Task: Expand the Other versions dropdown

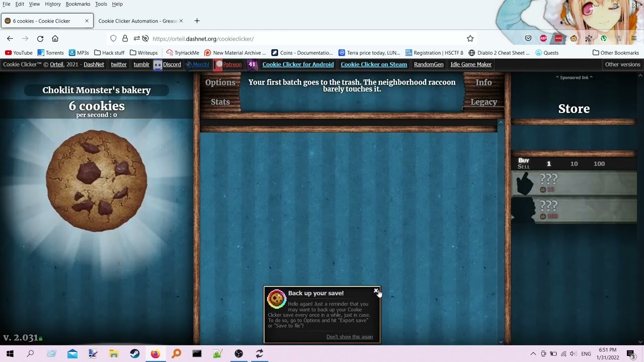Action: [x=622, y=64]
